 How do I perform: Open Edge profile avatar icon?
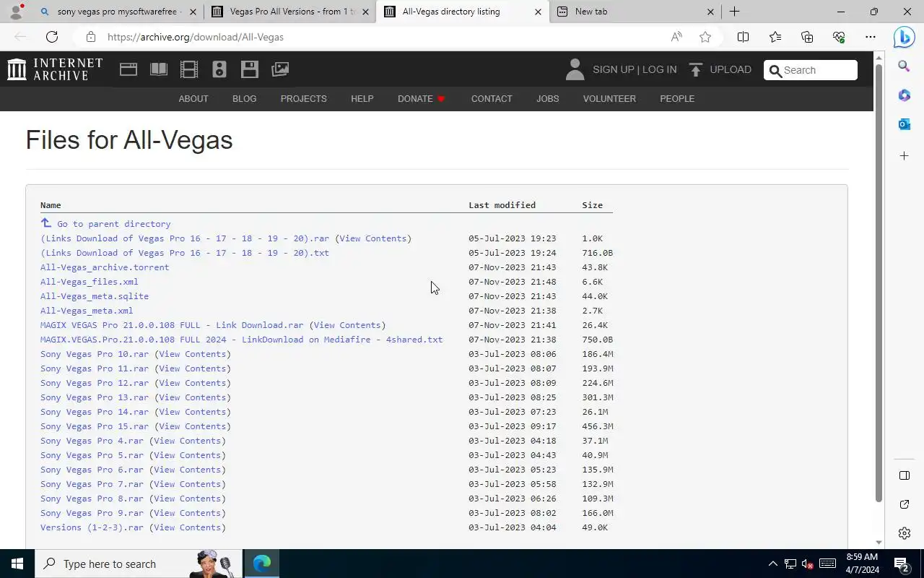(16, 12)
